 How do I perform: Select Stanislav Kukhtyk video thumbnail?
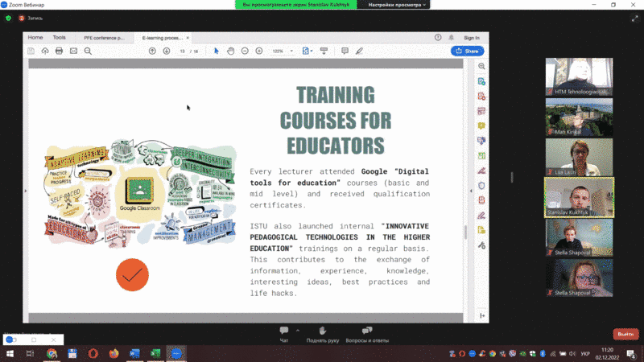pyautogui.click(x=579, y=197)
